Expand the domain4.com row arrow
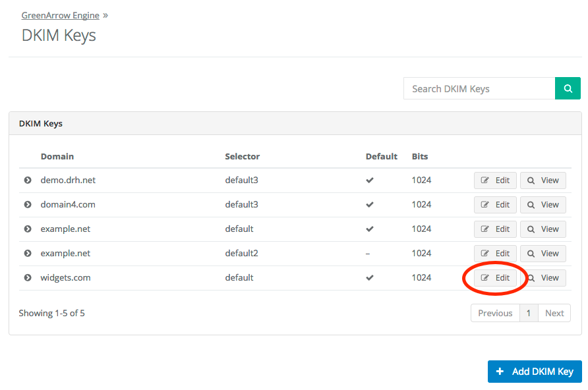The image size is (588, 390). click(28, 205)
